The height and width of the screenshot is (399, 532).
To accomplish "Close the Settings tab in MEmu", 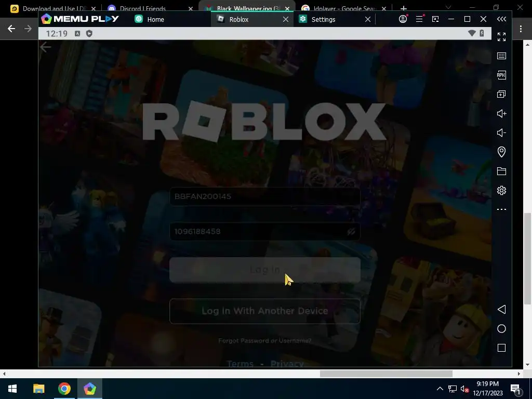I will pos(368,19).
